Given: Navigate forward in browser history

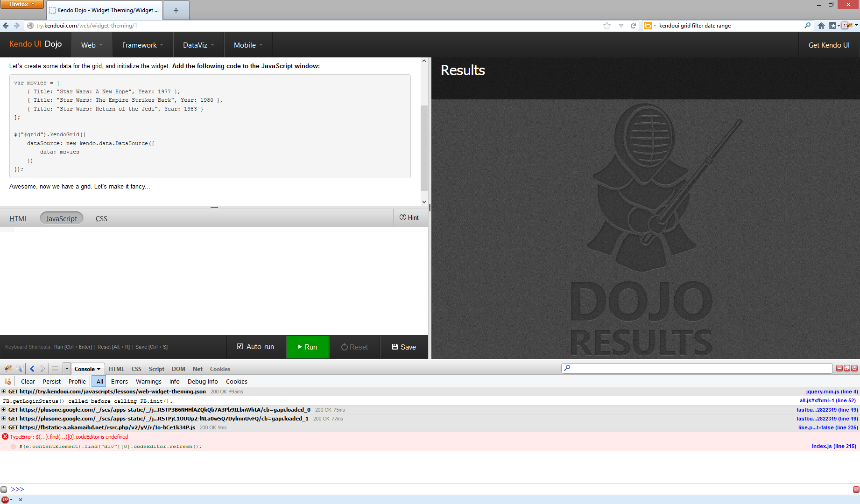Looking at the screenshot, I should pyautogui.click(x=17, y=26).
